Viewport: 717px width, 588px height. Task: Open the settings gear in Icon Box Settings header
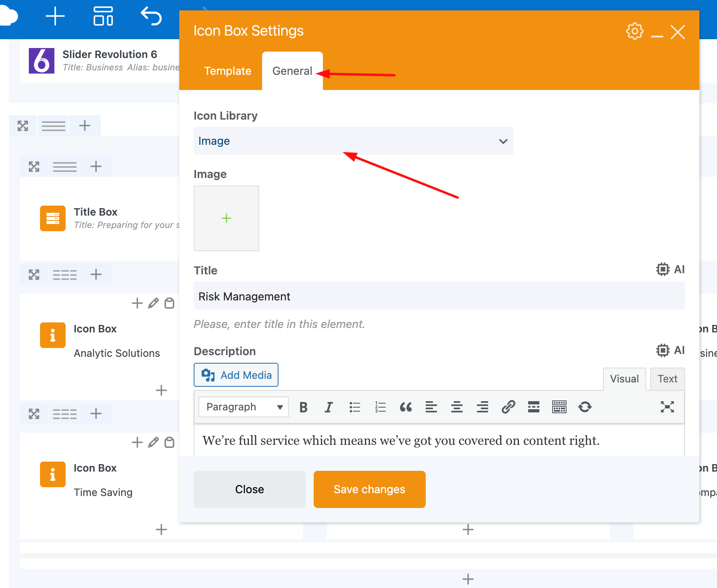pos(635,31)
